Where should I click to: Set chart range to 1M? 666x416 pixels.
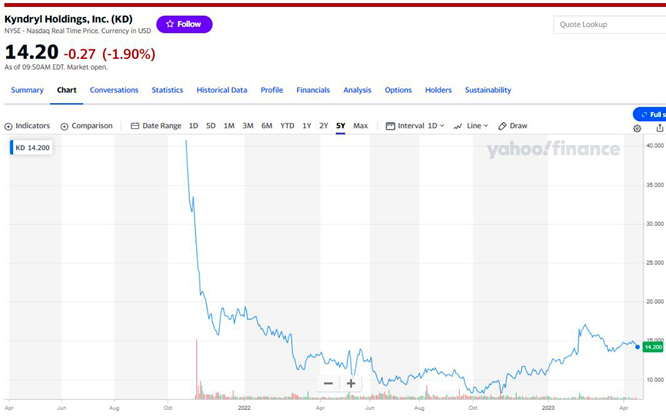[229, 126]
